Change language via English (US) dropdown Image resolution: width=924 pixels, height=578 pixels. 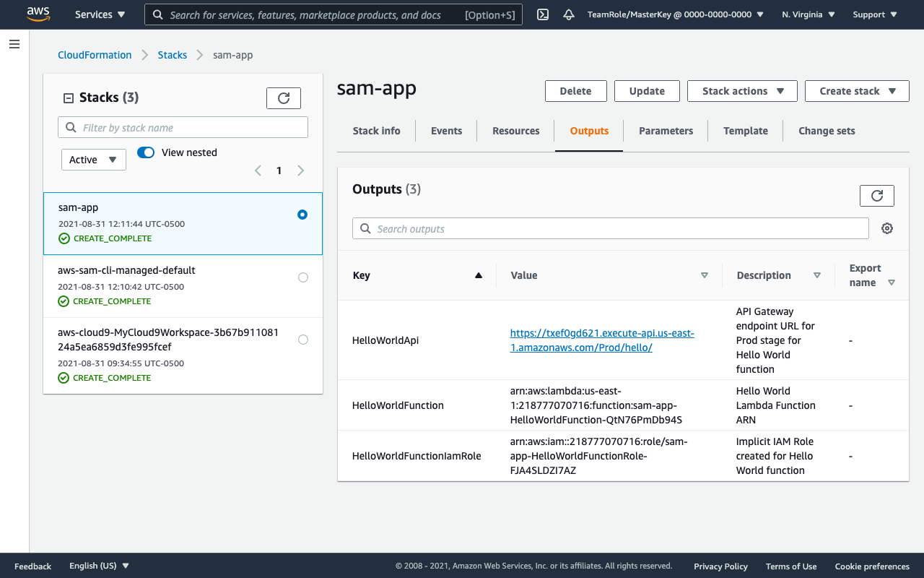tap(99, 566)
